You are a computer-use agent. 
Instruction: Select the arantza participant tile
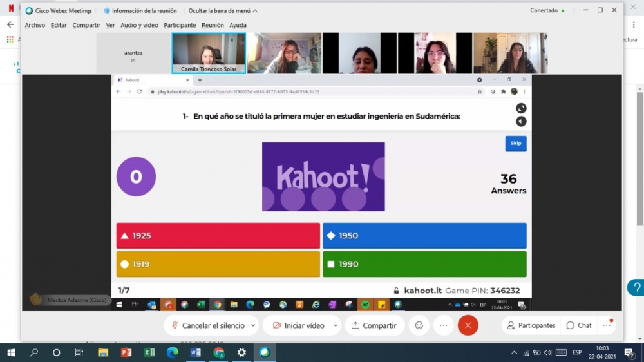133,53
